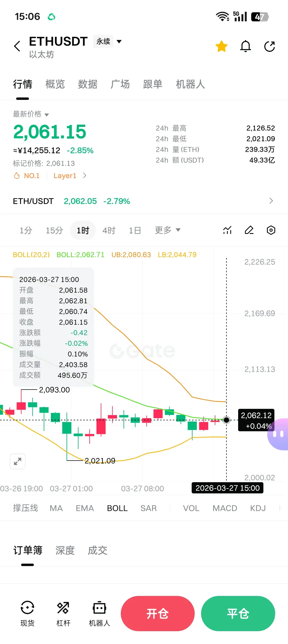Select the 1分 timeframe
The height and width of the screenshot is (644, 288).
pyautogui.click(x=26, y=230)
